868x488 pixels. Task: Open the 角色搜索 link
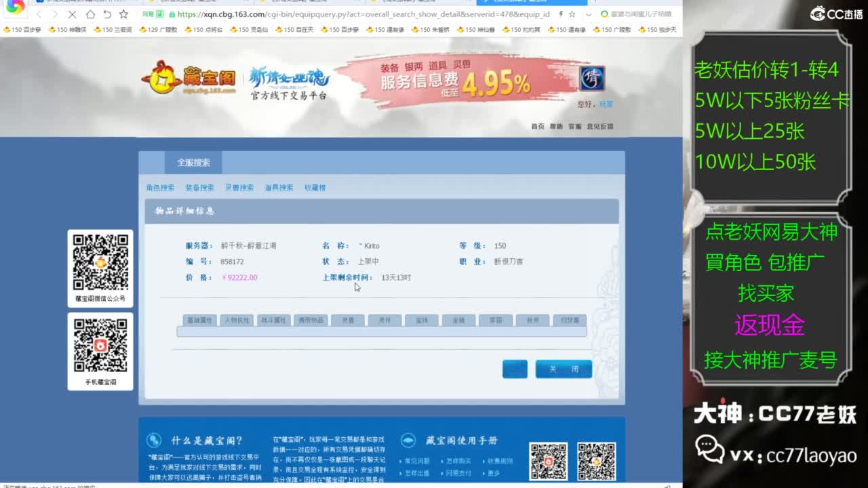coord(159,187)
